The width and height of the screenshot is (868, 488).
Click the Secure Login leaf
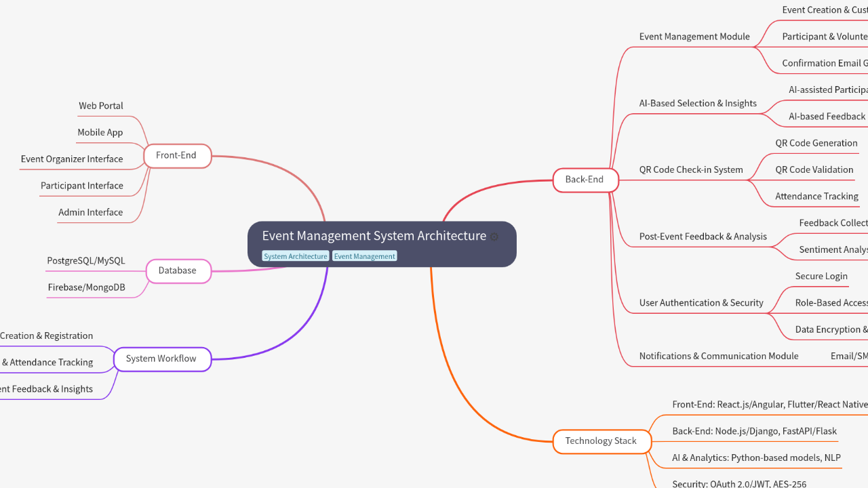821,276
